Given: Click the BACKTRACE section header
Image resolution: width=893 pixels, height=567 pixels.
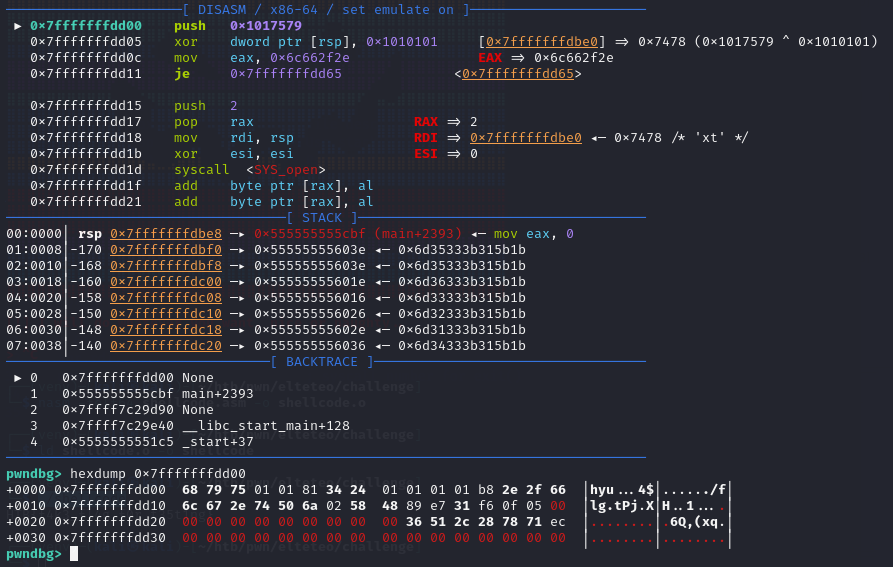Looking at the screenshot, I should coord(327,362).
